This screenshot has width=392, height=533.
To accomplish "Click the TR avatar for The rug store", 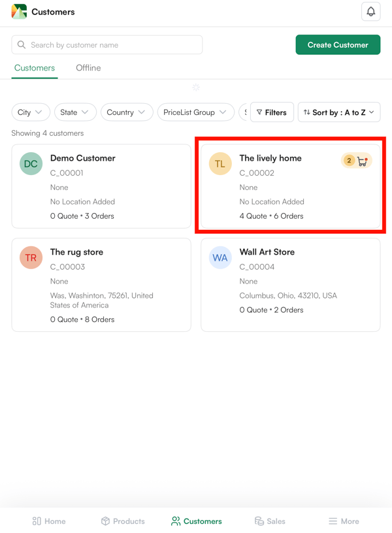I will click(31, 258).
